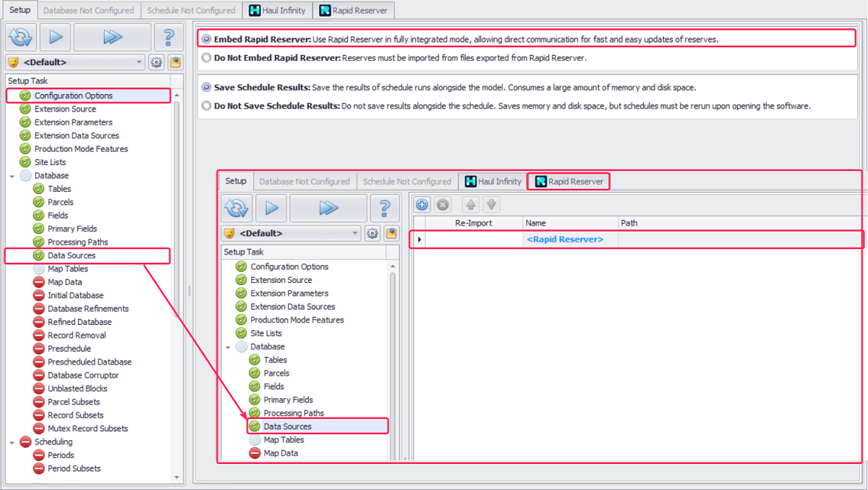Click fast-forward button in main window toolbar
Screen dimensions: 868x490
point(112,37)
